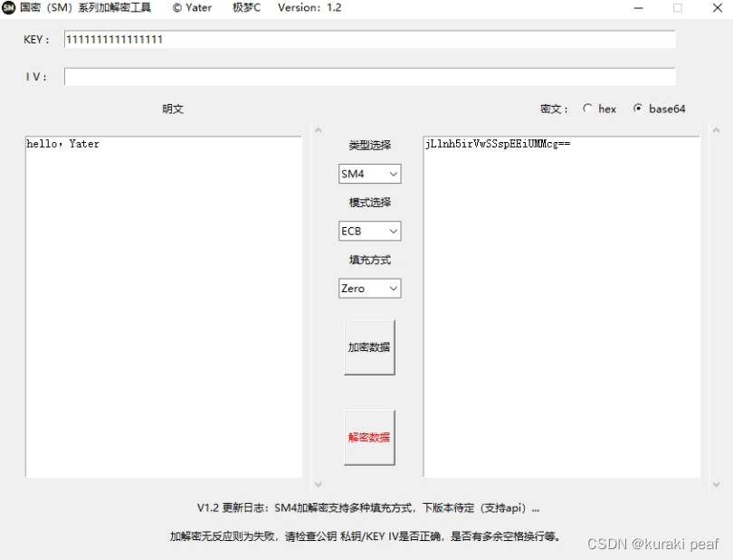Screen dimensions: 733x560
Task: Click into the IV input field
Action: pos(370,77)
